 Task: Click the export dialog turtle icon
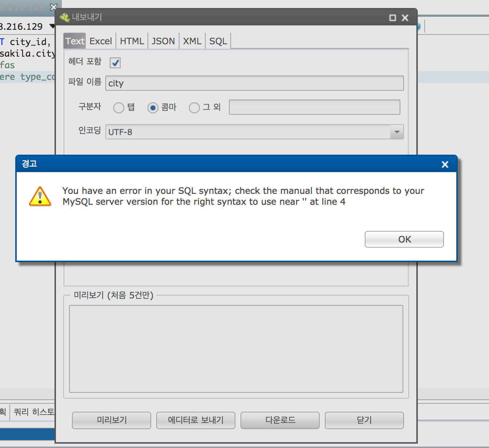64,17
